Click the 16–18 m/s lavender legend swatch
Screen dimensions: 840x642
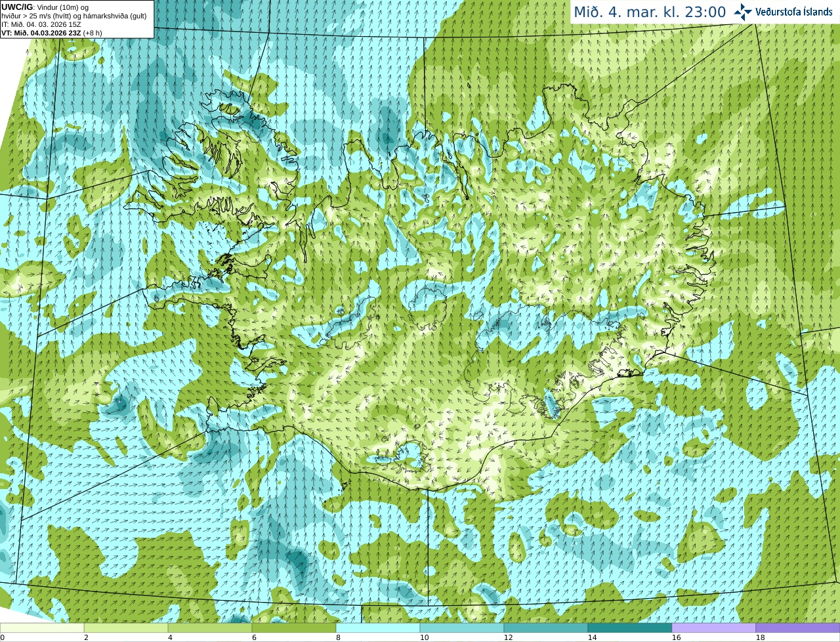pos(714,628)
